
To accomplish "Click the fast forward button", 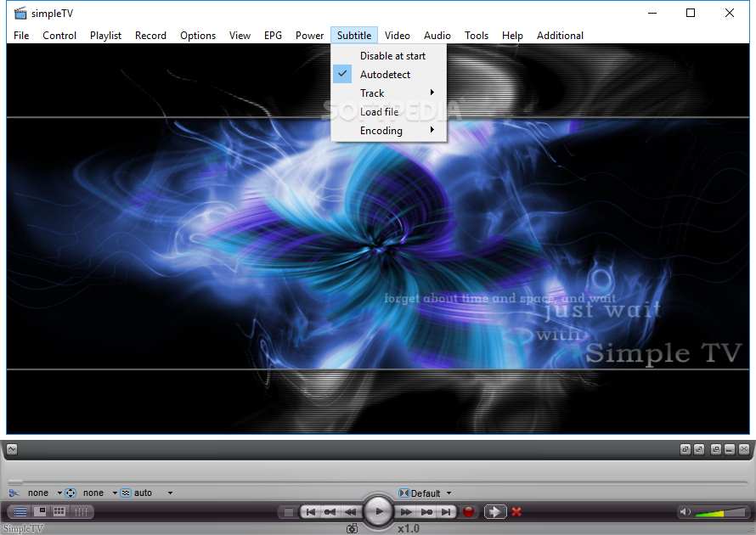I will [406, 512].
